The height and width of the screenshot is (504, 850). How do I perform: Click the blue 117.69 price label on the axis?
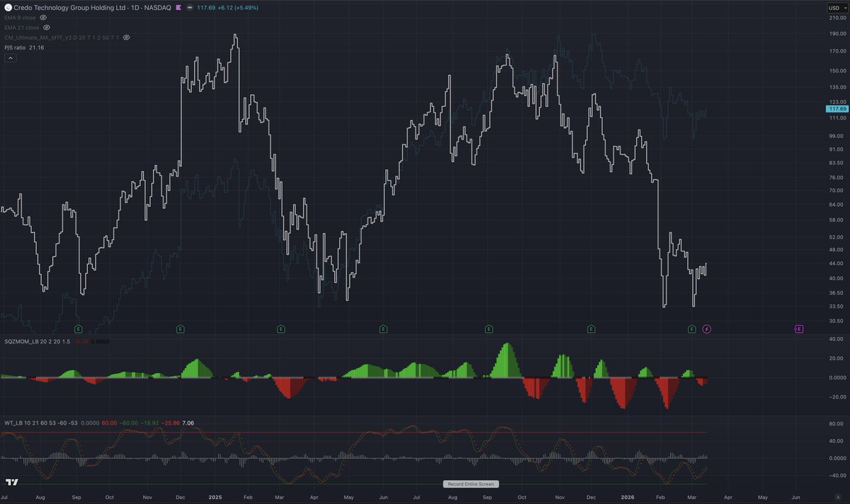837,109
